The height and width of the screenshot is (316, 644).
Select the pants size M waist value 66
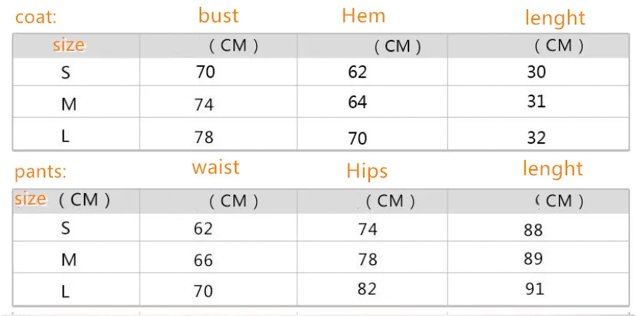tap(203, 260)
